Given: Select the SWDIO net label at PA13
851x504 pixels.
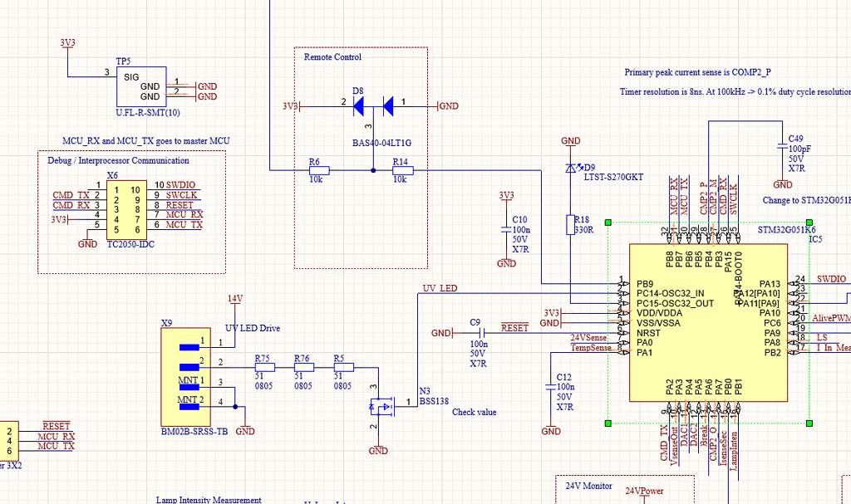Looking at the screenshot, I should [x=831, y=279].
